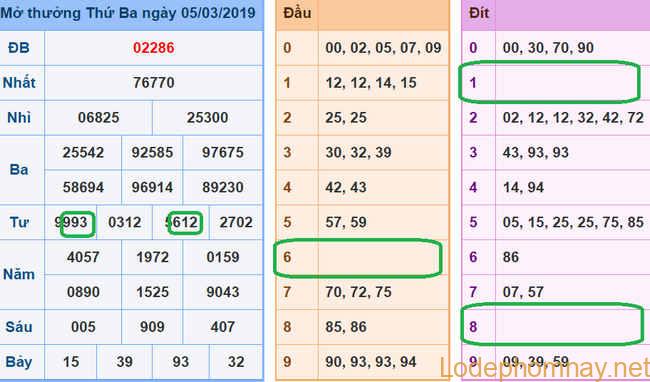Viewport: 650px width, 382px height.
Task: Select Đầu row '70, 72, 75'
Action: tap(359, 292)
